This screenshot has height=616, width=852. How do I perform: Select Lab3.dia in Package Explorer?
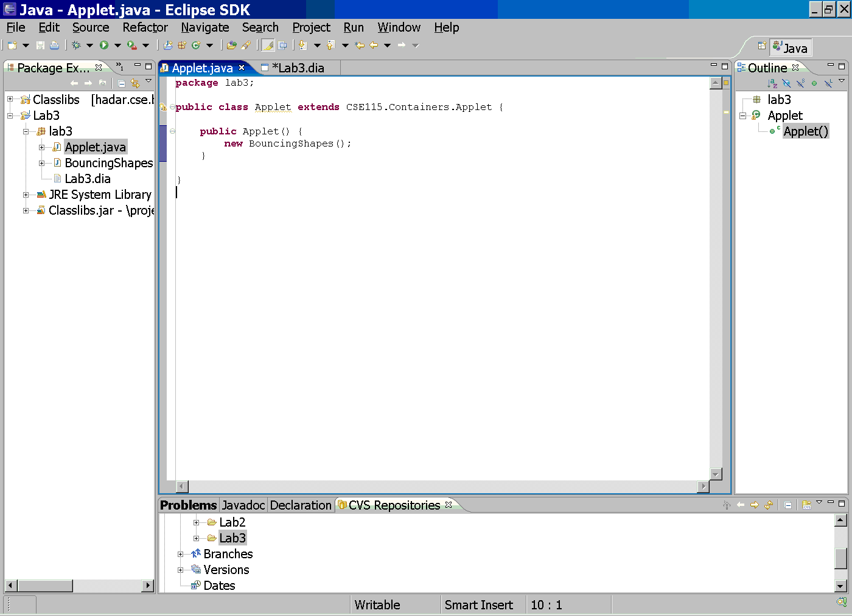[88, 179]
